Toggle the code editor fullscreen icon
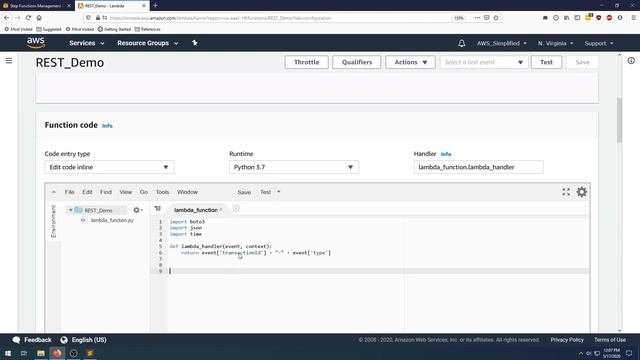 click(566, 192)
